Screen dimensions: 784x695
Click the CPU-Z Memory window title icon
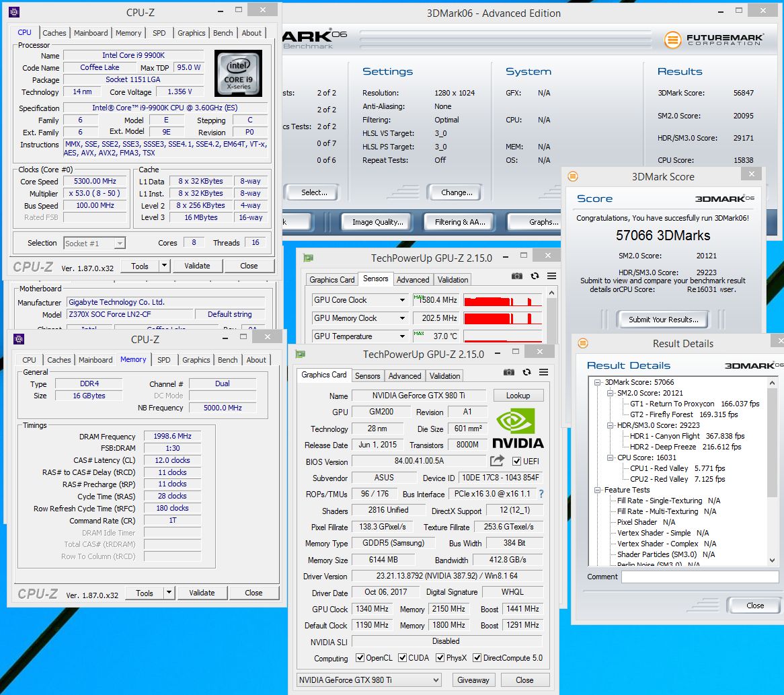pos(19,339)
